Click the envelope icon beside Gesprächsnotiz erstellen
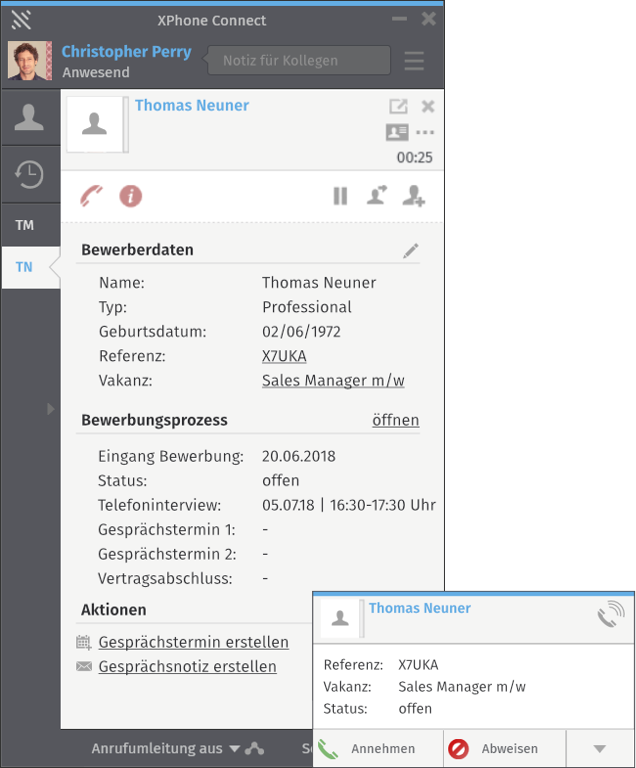The width and height of the screenshot is (636, 768). [x=84, y=667]
